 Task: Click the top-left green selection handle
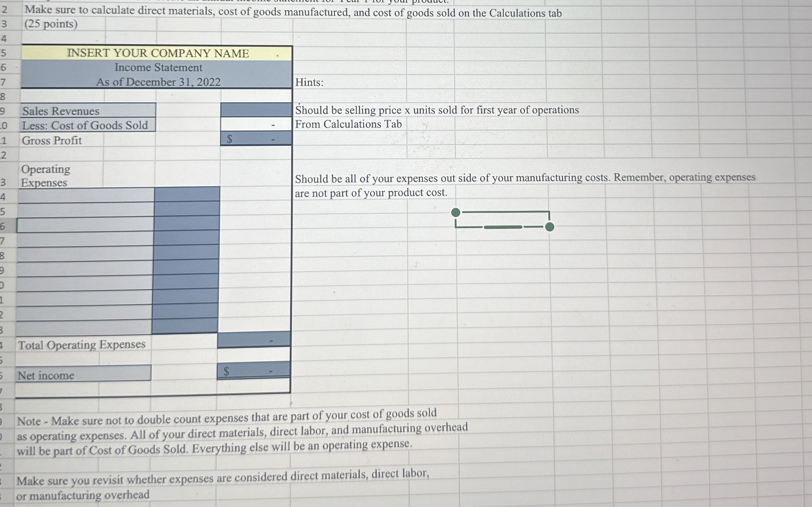[456, 212]
